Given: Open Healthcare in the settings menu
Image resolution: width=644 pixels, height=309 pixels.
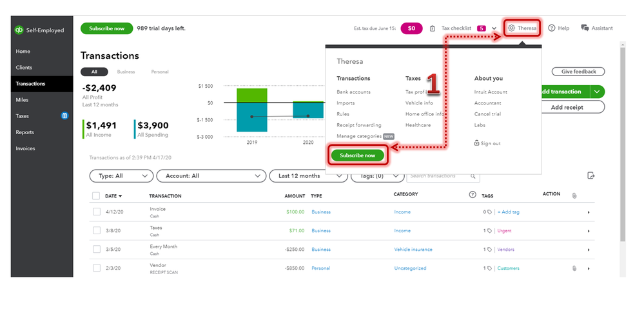Looking at the screenshot, I should coord(418,125).
